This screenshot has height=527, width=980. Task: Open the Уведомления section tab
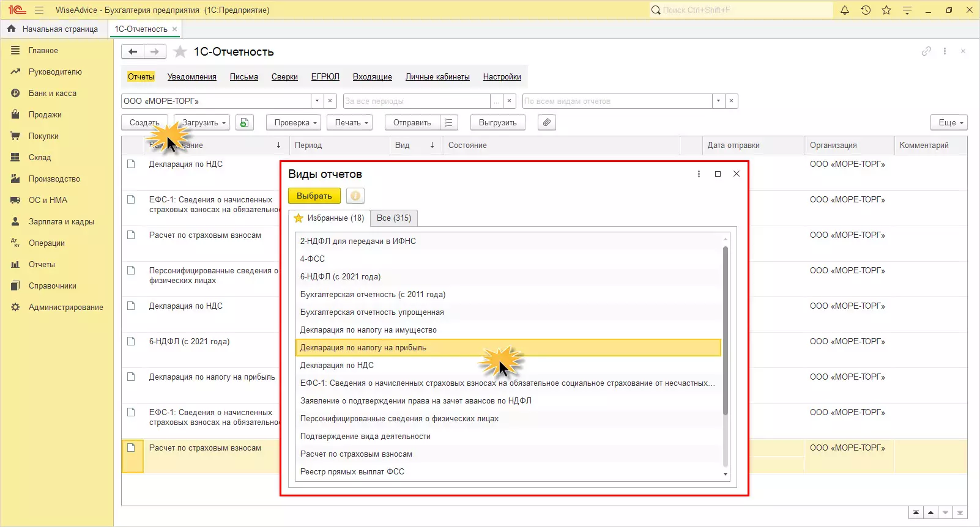click(x=192, y=77)
